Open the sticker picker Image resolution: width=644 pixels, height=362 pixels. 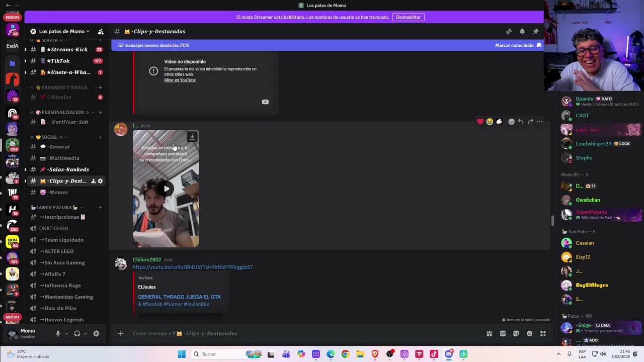coord(516,333)
